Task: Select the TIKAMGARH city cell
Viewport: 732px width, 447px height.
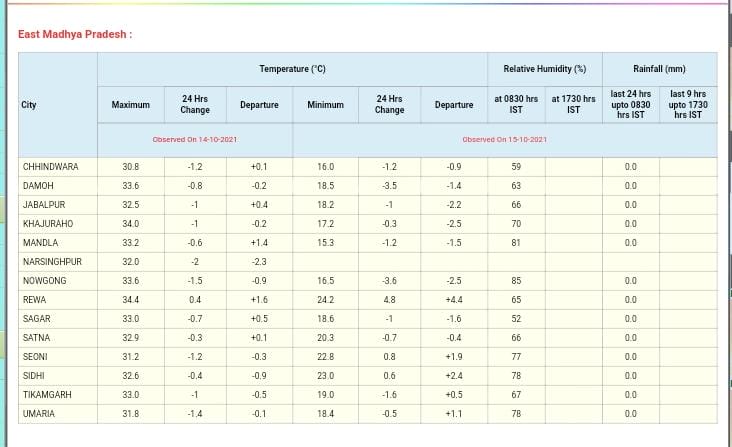Action: (47, 395)
